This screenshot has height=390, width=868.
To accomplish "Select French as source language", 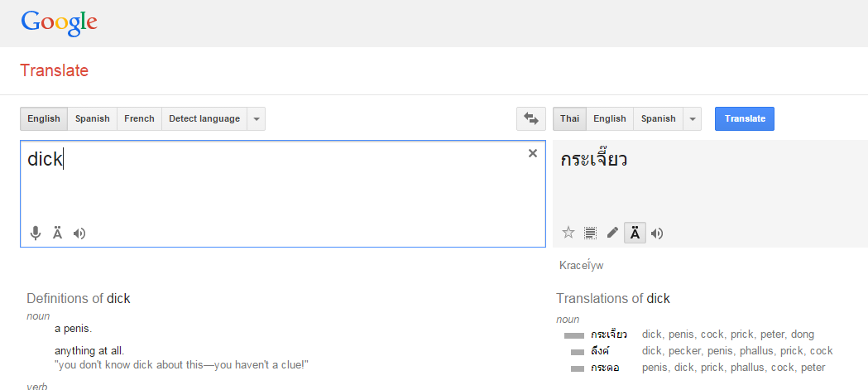I will pyautogui.click(x=139, y=118).
